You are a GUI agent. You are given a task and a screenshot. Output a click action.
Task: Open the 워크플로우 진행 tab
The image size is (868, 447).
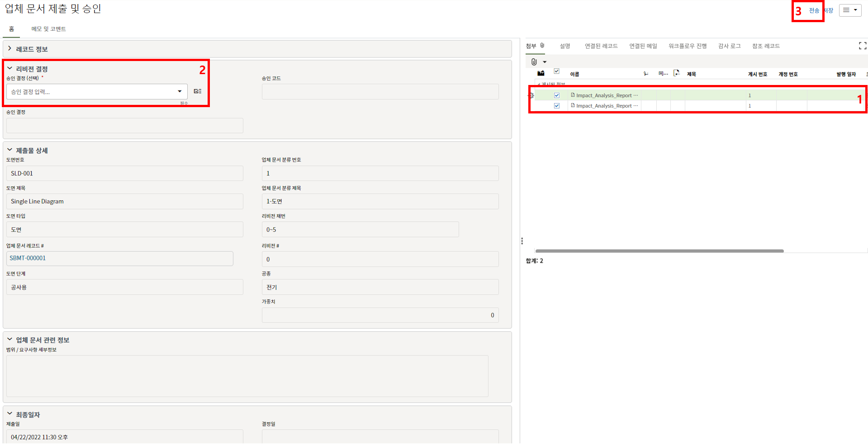tap(688, 46)
